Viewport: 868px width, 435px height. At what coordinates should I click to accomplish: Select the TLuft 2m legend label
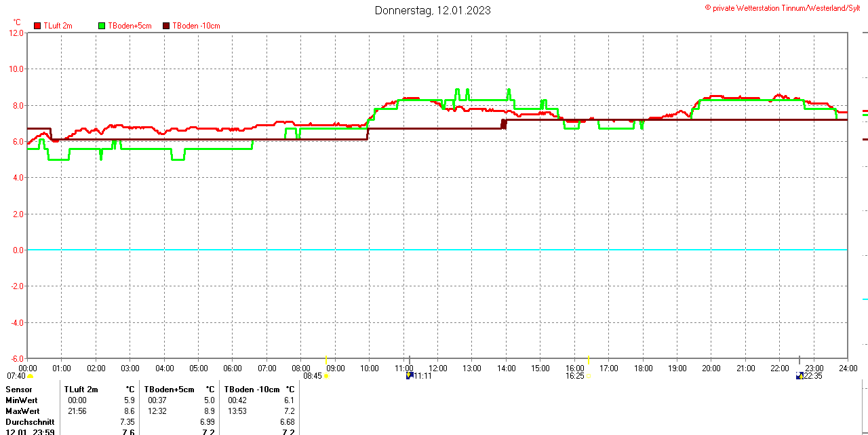pyautogui.click(x=58, y=26)
